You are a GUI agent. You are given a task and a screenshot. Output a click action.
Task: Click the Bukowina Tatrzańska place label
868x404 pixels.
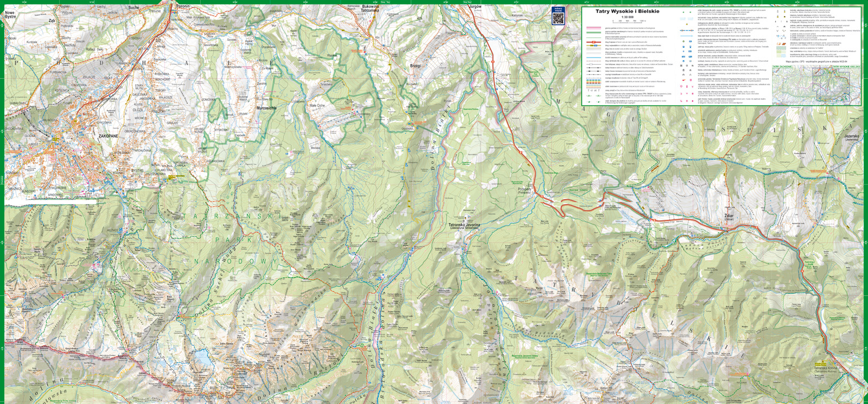click(370, 8)
